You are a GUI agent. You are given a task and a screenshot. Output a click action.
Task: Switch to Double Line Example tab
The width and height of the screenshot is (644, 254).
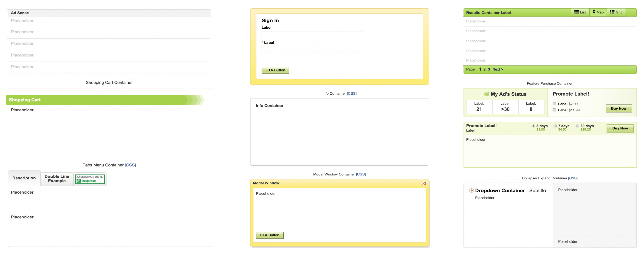point(57,179)
